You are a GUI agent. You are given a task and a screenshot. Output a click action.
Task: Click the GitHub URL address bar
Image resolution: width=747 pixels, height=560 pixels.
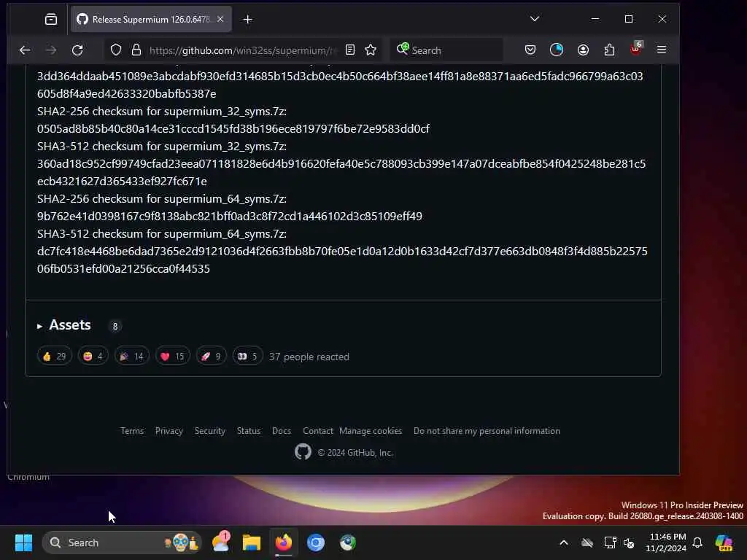pyautogui.click(x=243, y=50)
